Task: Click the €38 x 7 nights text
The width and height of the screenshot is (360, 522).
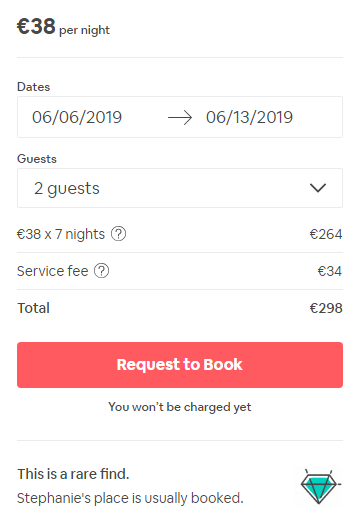Action: coord(61,234)
